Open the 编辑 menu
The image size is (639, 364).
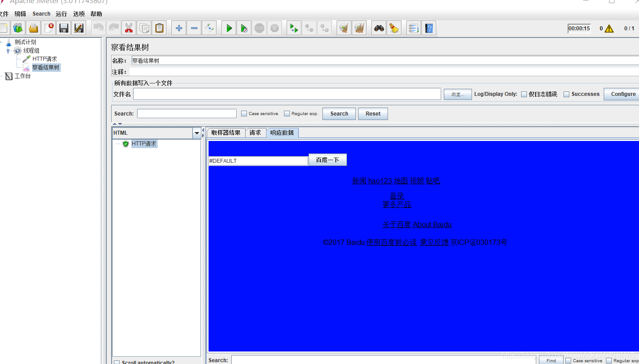coord(20,14)
